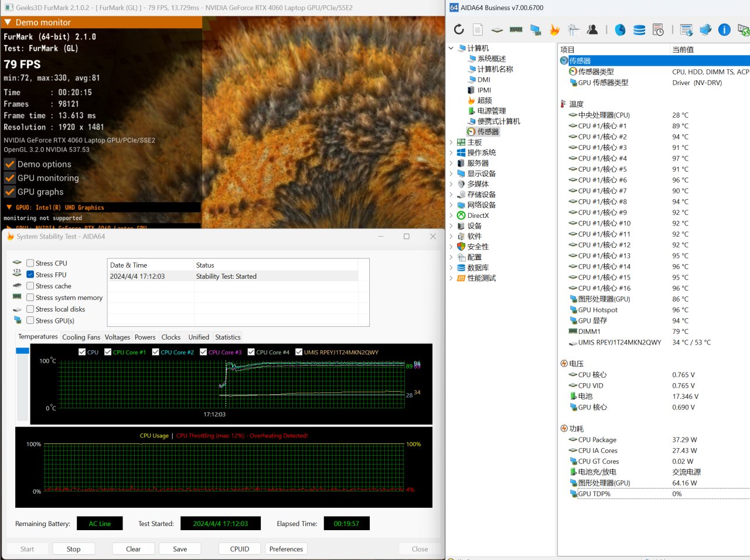Select the 超频 item in tree
This screenshot has width=750, height=560.
484,101
